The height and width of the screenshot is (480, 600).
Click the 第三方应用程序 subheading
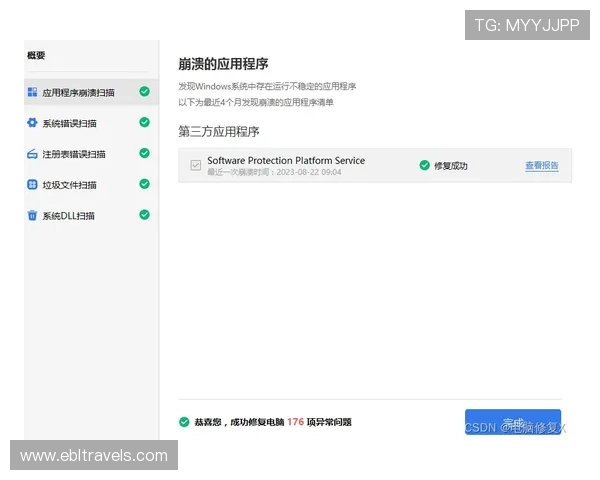point(218,132)
